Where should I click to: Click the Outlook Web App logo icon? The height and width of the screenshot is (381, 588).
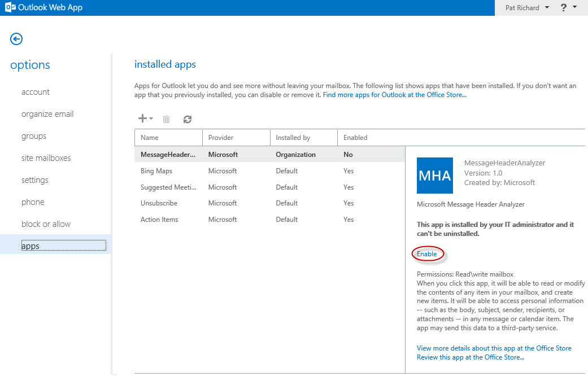10,7
